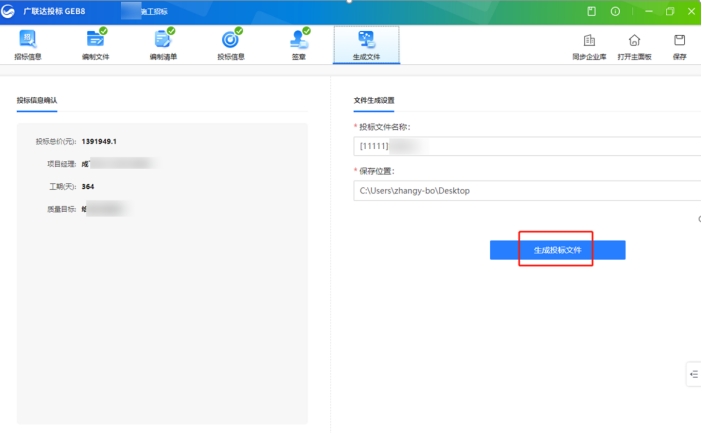
Task: Click the 保存位置 path field
Action: coord(526,190)
